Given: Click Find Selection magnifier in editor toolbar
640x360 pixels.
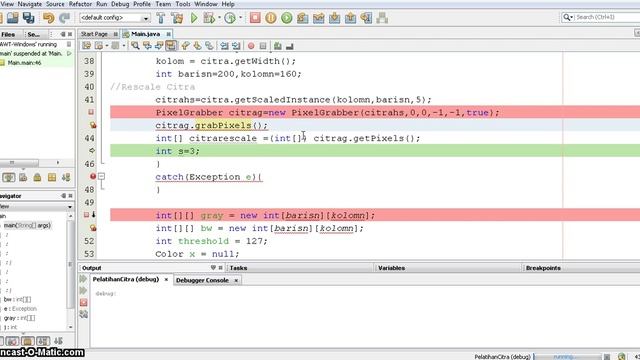Looking at the screenshot, I should coord(135,46).
